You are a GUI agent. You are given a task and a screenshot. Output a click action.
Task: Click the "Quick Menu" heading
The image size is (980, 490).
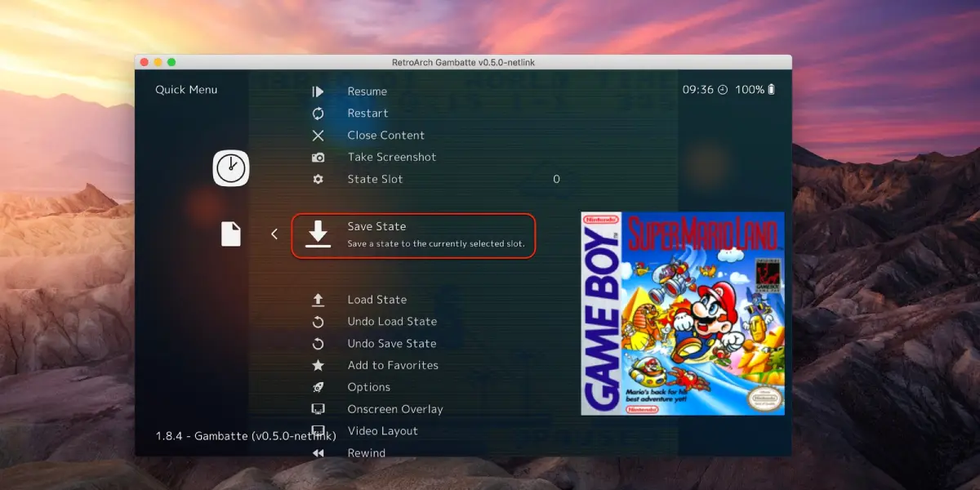[186, 90]
